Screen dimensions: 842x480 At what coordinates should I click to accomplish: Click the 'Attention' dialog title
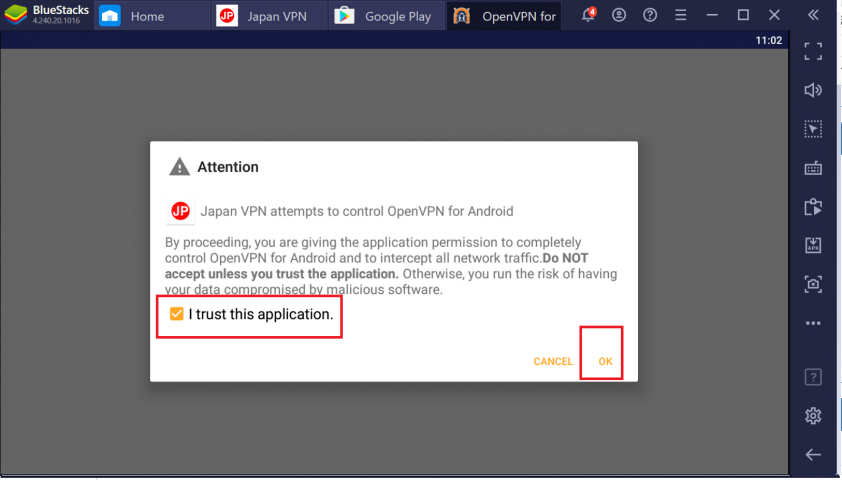point(228,167)
